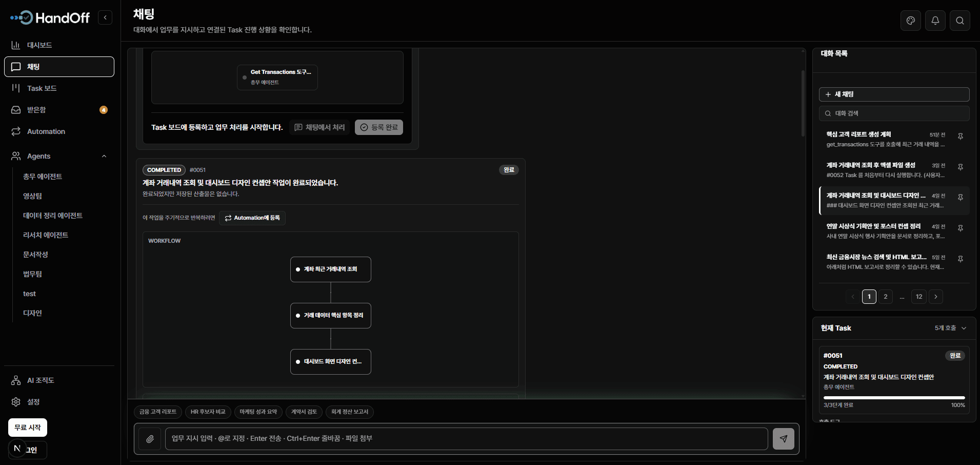Open AI 조직도 in sidebar
This screenshot has height=465, width=980.
[x=59, y=380]
